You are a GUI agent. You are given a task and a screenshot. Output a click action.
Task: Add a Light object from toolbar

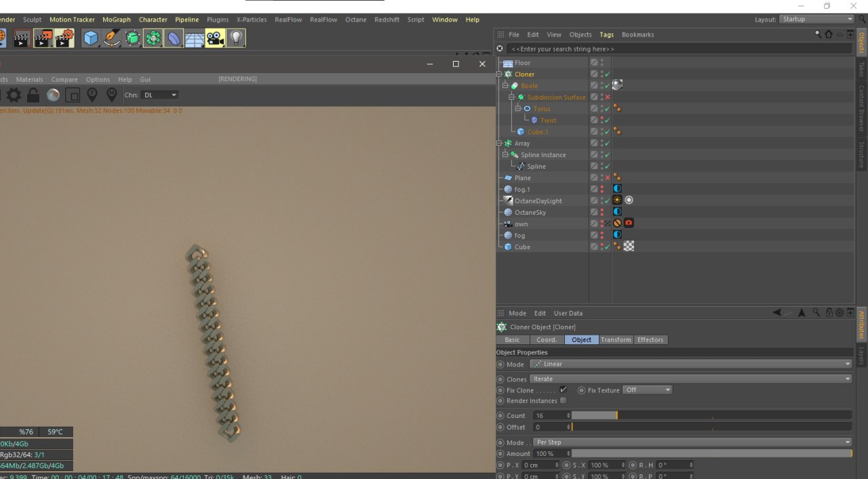236,39
